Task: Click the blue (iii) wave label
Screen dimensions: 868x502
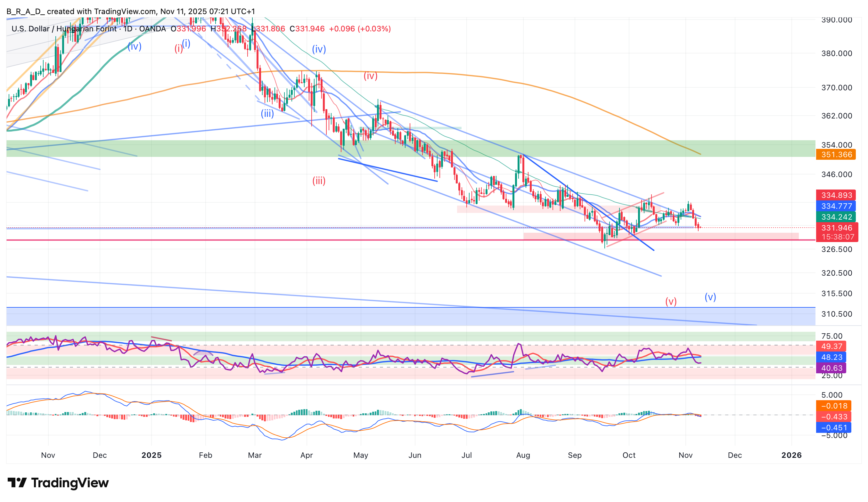Action: pos(267,113)
